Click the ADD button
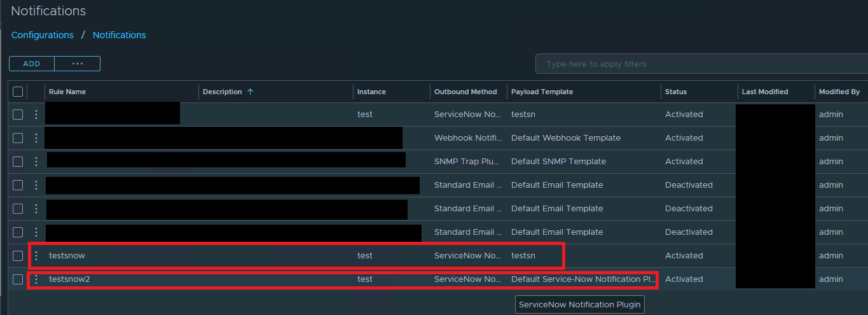The image size is (868, 315). tap(32, 64)
